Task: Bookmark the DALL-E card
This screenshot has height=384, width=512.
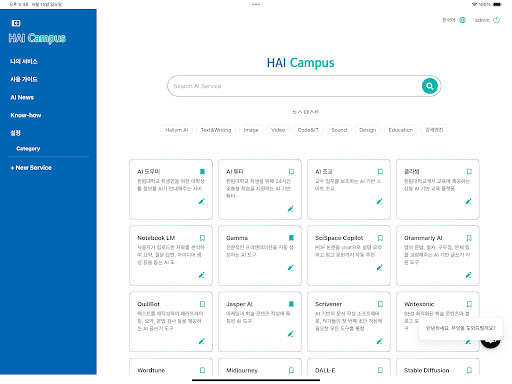Action: click(x=380, y=370)
